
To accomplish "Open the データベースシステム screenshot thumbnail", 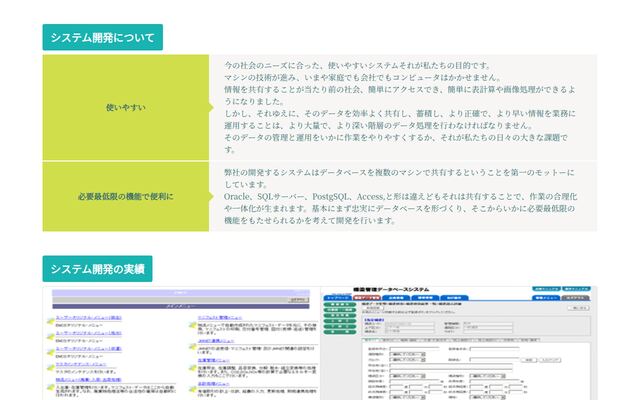I will point(459,343).
